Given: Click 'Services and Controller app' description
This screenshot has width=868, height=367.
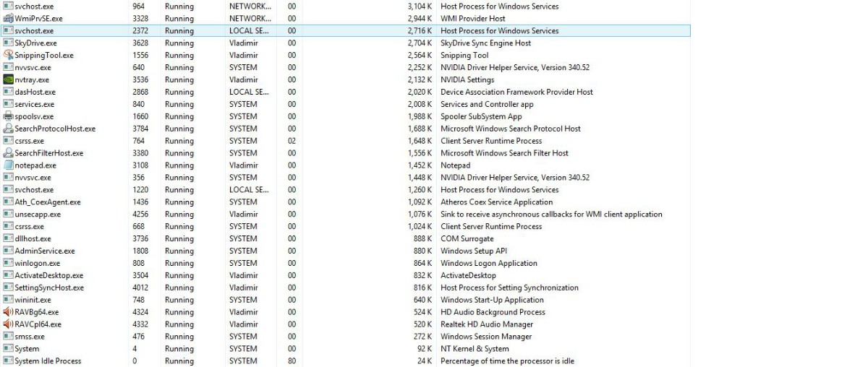Looking at the screenshot, I should tap(487, 105).
